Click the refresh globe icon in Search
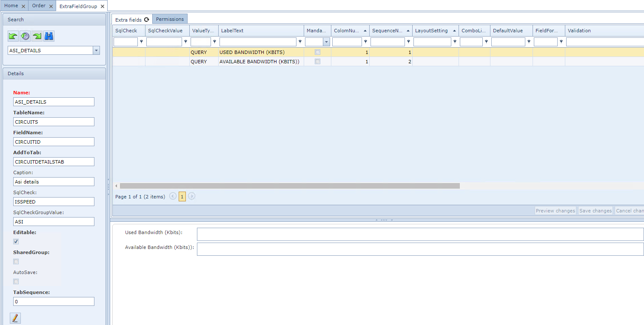Image resolution: width=644 pixels, height=325 pixels. click(25, 37)
